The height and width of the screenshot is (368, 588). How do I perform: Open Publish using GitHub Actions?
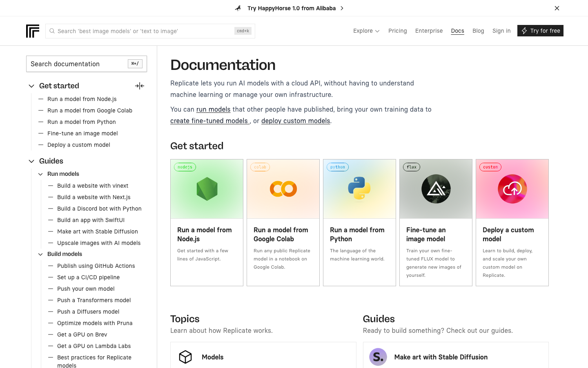pyautogui.click(x=96, y=266)
